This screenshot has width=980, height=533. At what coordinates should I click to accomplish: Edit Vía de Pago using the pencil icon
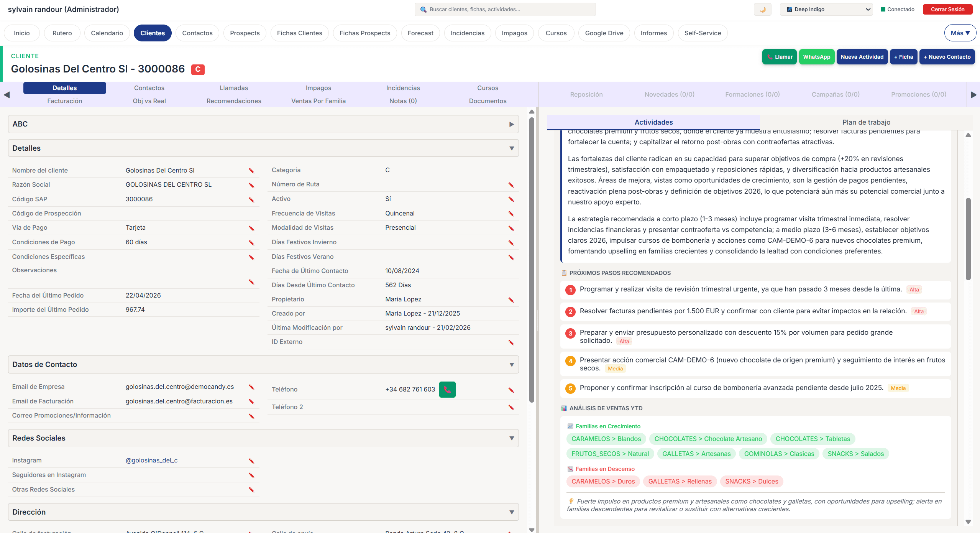(x=251, y=228)
